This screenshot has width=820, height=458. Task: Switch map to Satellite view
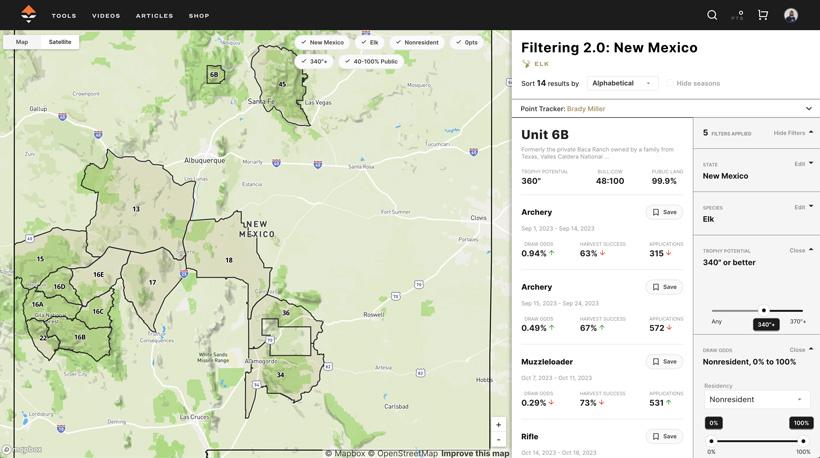point(60,42)
